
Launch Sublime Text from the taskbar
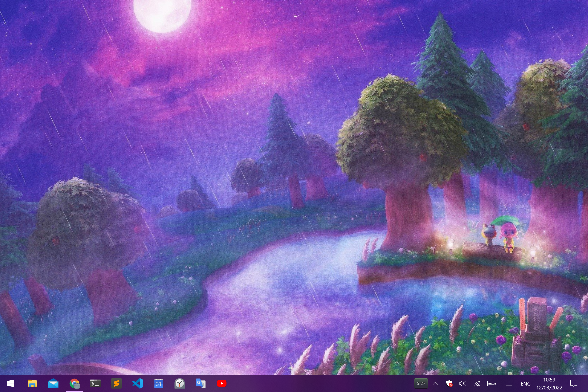coord(116,383)
